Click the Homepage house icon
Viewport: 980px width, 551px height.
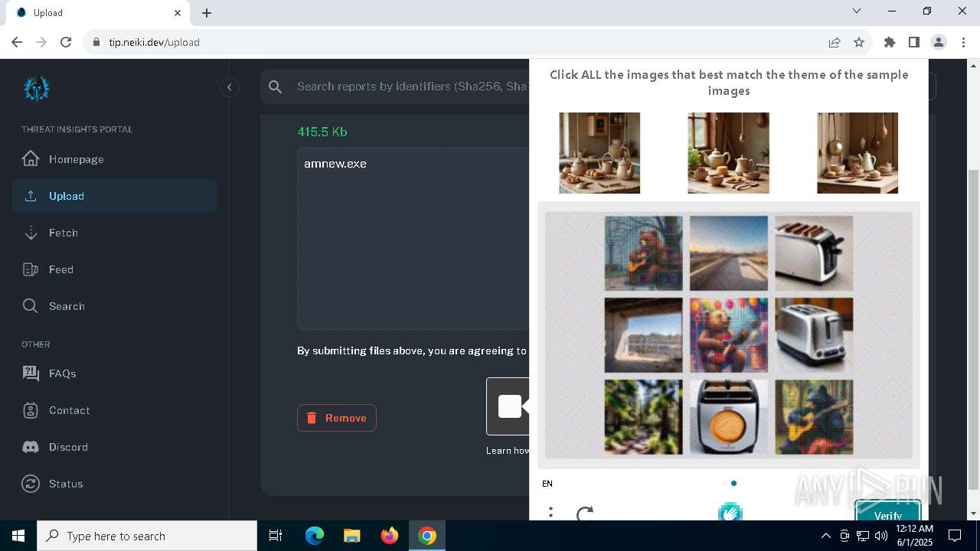coord(31,159)
